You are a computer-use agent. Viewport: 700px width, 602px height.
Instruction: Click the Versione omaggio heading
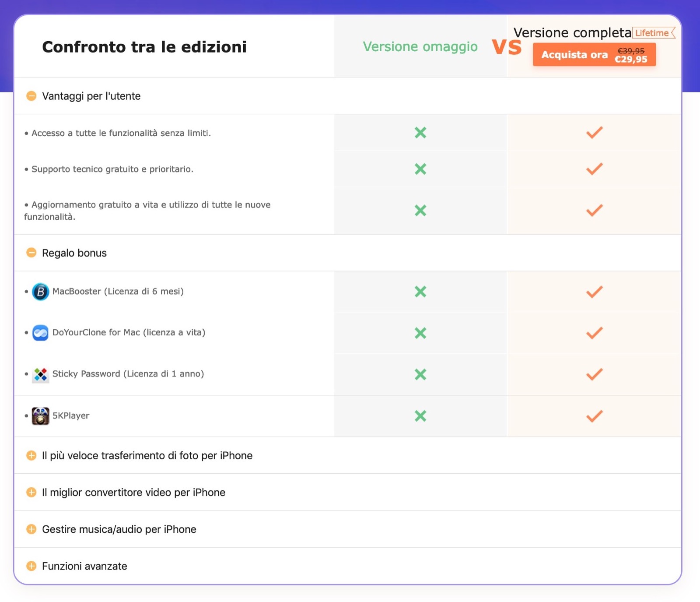click(x=420, y=46)
